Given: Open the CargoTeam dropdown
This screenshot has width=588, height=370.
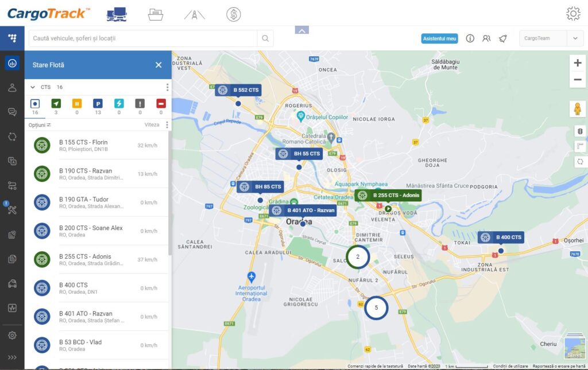Looking at the screenshot, I should click(x=551, y=38).
